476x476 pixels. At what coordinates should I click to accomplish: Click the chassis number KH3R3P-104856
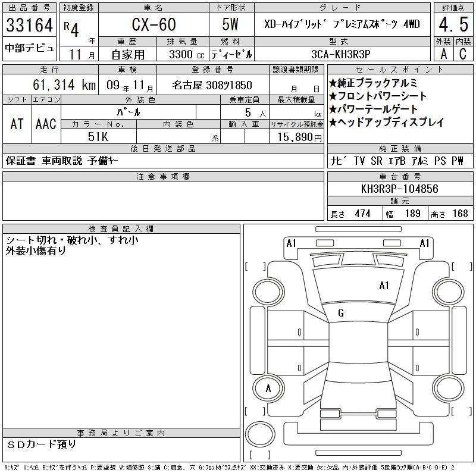[399, 189]
